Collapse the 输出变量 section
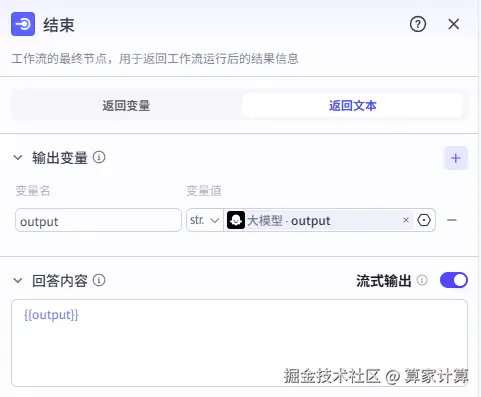 coord(18,157)
